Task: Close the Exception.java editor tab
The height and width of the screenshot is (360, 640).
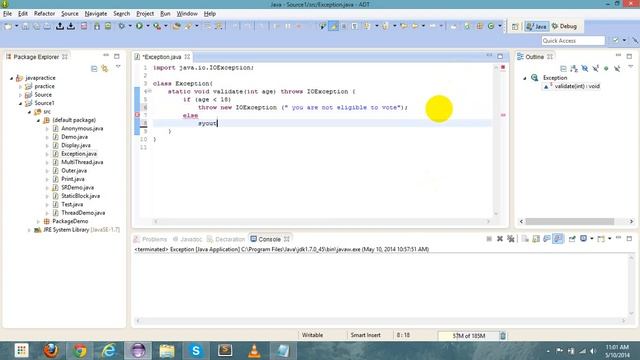Action: [187, 57]
